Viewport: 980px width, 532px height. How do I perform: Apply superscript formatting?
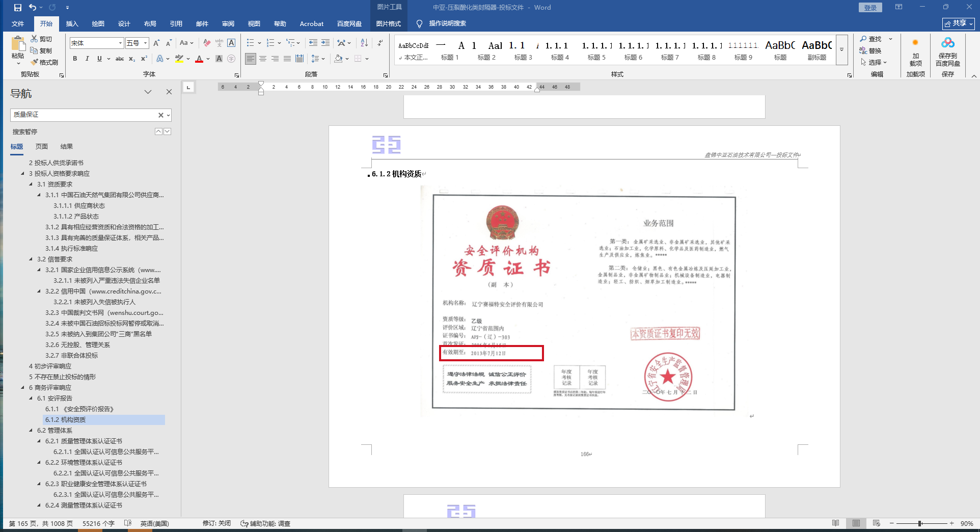(x=144, y=59)
